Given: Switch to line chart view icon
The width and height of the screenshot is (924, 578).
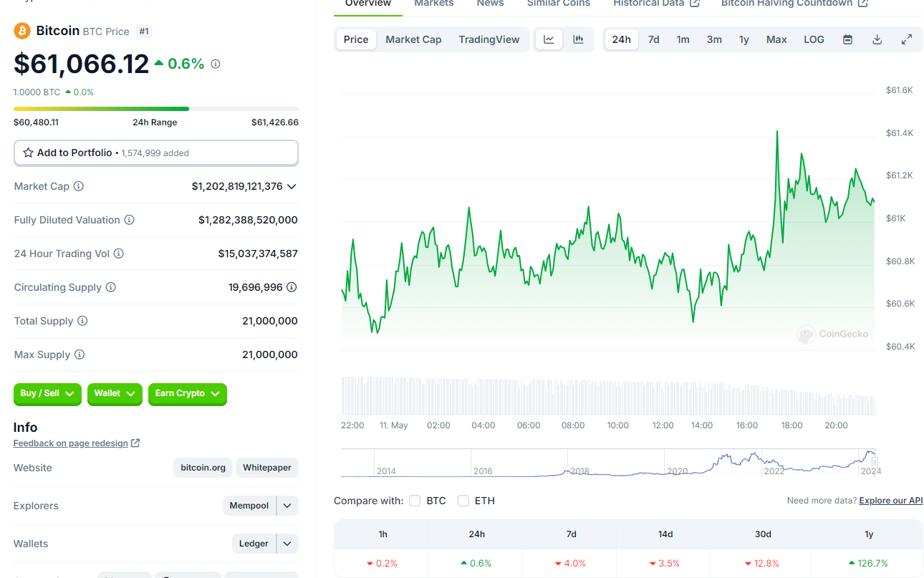Looking at the screenshot, I should coord(549,39).
